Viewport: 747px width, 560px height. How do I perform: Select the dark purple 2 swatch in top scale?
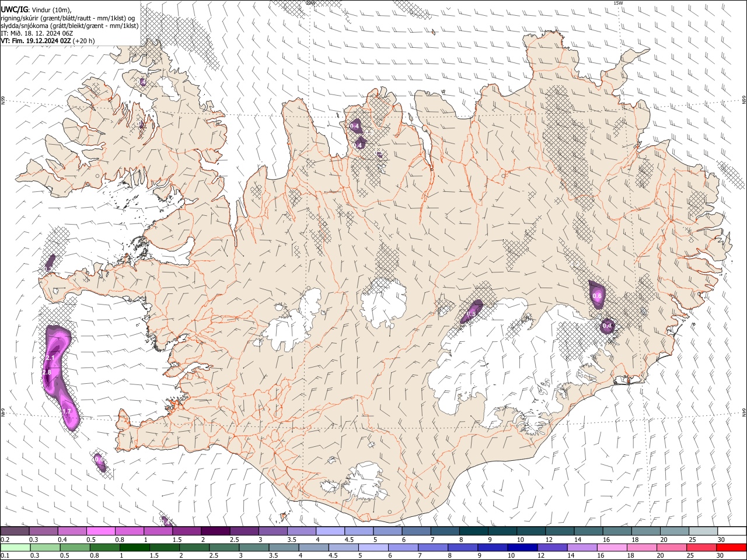[215, 531]
